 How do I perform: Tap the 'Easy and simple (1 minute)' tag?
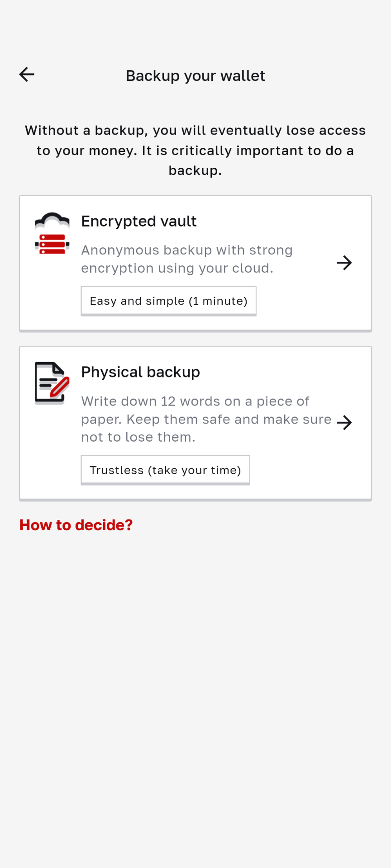(168, 301)
